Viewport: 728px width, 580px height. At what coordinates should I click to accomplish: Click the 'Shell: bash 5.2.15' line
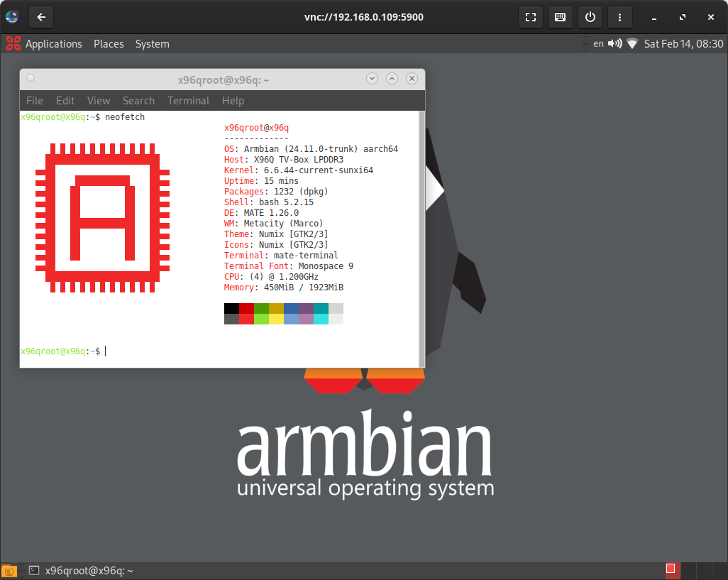click(x=269, y=202)
